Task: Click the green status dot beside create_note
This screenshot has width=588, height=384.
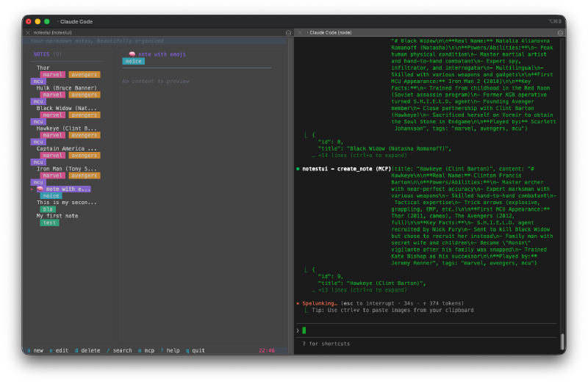Action: (298, 168)
